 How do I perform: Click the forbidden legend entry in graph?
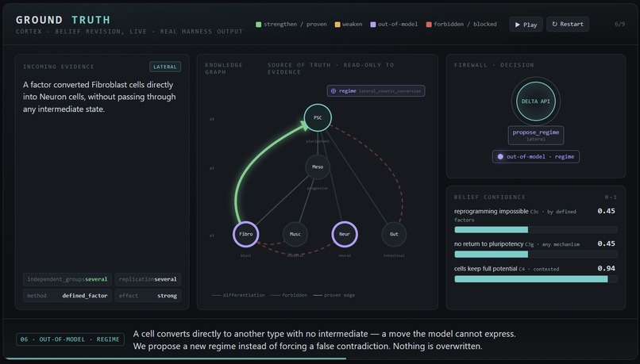[289, 295]
